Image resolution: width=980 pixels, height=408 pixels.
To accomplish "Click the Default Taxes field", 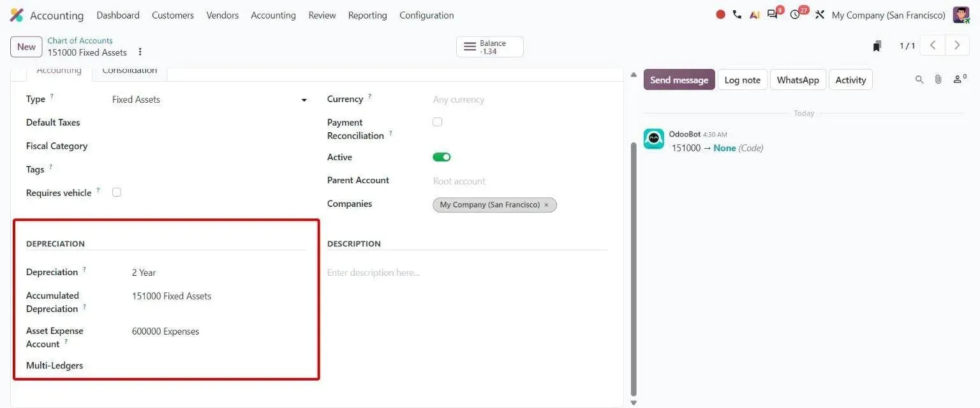I will [x=209, y=123].
